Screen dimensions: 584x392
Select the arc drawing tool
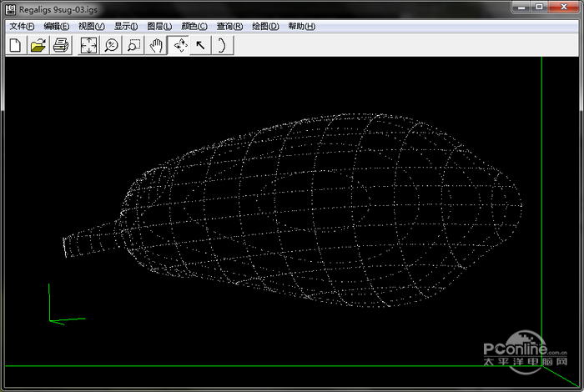click(x=223, y=46)
